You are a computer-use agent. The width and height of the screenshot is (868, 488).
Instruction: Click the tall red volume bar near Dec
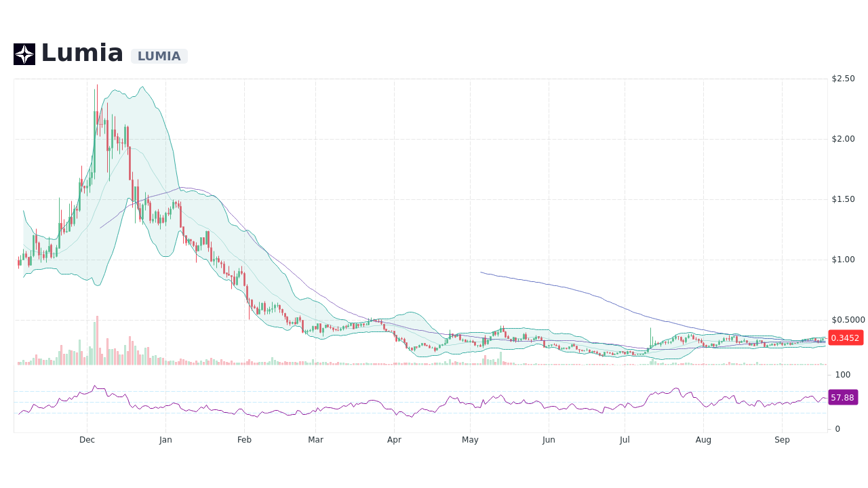point(96,339)
